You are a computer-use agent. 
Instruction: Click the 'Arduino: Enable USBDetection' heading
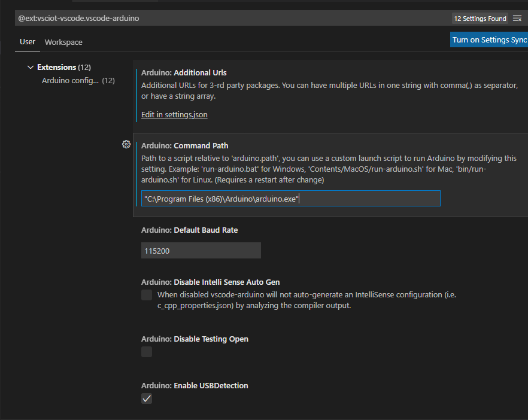(x=195, y=386)
